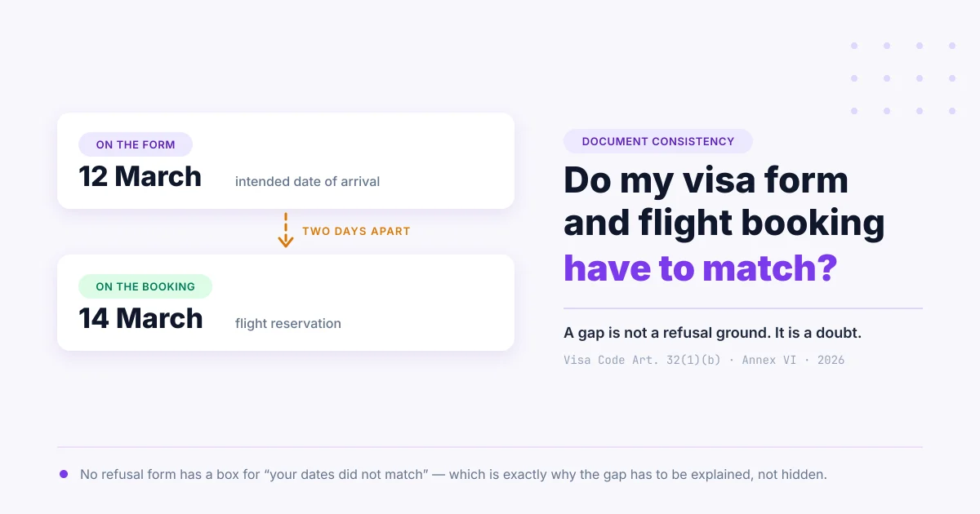Click the 'Do my visa form' headline

point(706,180)
